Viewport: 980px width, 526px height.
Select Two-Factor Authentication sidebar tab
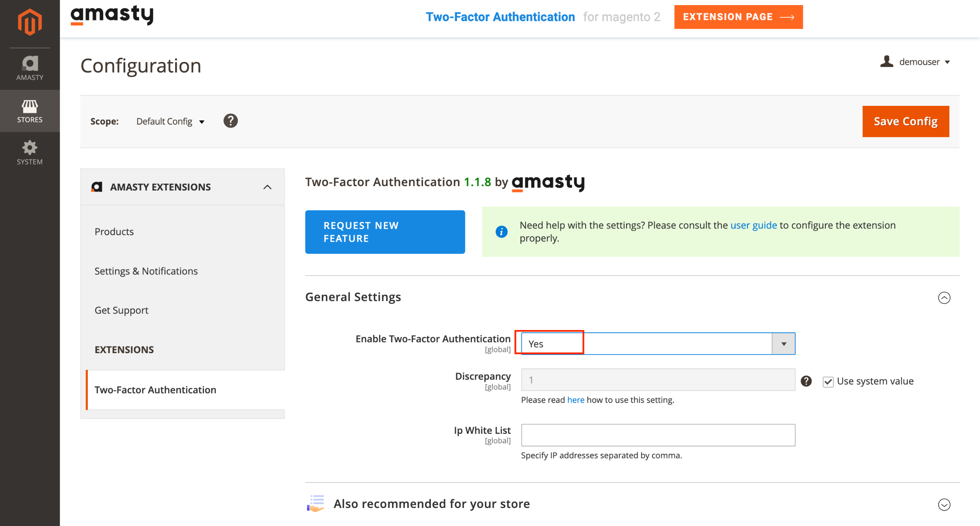(155, 390)
